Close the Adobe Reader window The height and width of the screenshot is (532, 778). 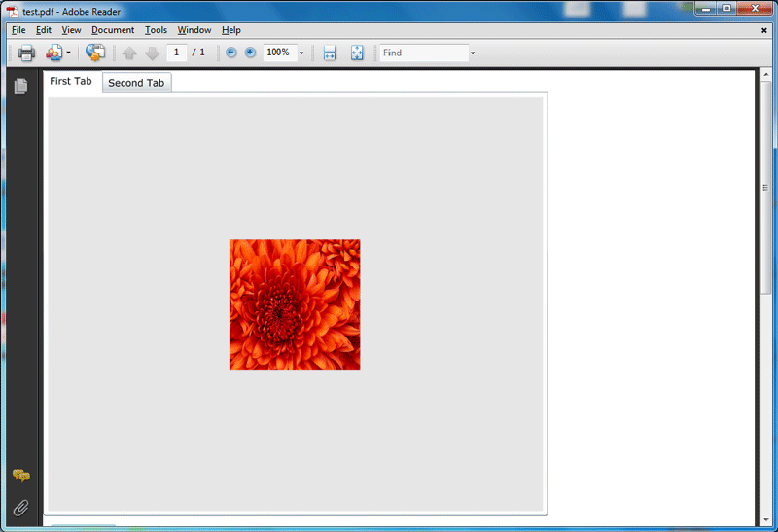coord(755,9)
